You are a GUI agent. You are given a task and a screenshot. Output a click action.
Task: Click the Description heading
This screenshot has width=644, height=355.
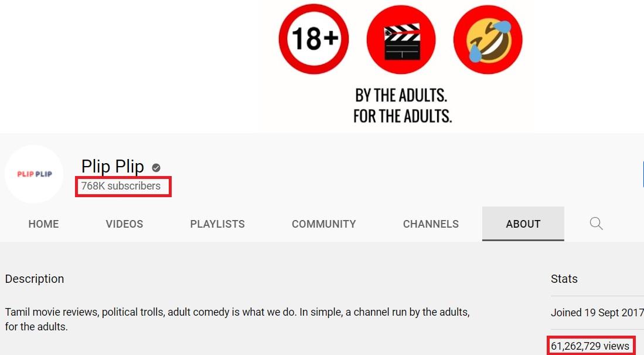pyautogui.click(x=35, y=279)
